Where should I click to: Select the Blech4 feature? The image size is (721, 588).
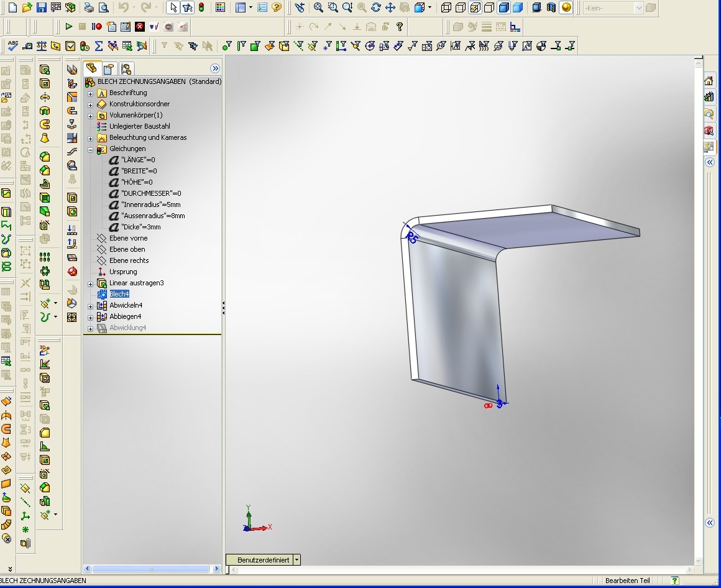(119, 294)
